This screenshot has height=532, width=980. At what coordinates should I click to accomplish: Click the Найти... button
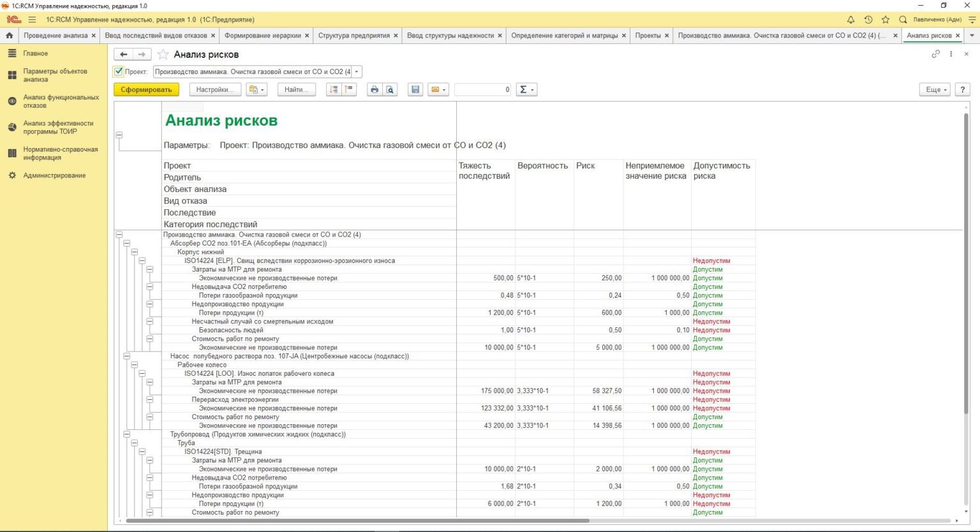[296, 90]
